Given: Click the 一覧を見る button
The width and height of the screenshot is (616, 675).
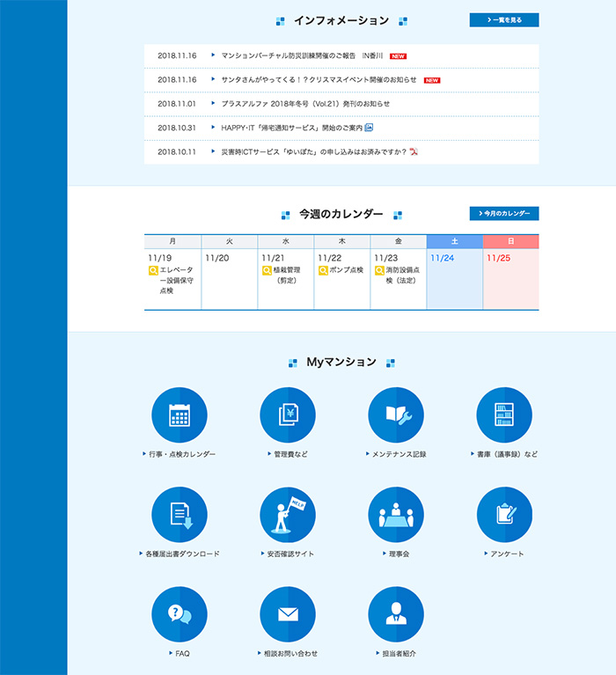Looking at the screenshot, I should (x=504, y=20).
